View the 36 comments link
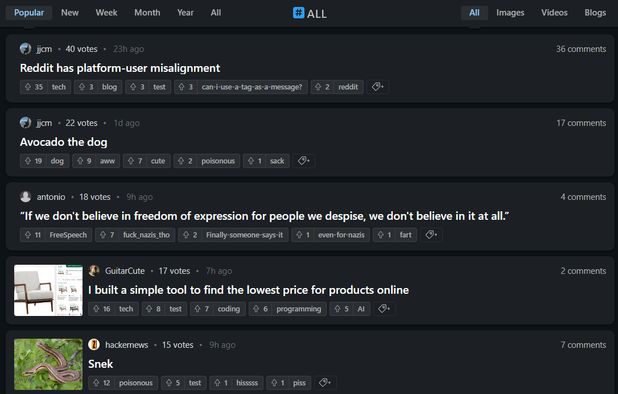 pos(581,49)
